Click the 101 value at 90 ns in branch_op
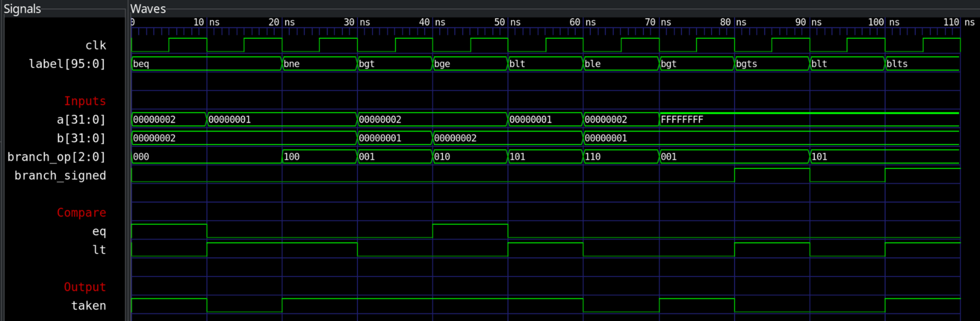 coord(819,156)
